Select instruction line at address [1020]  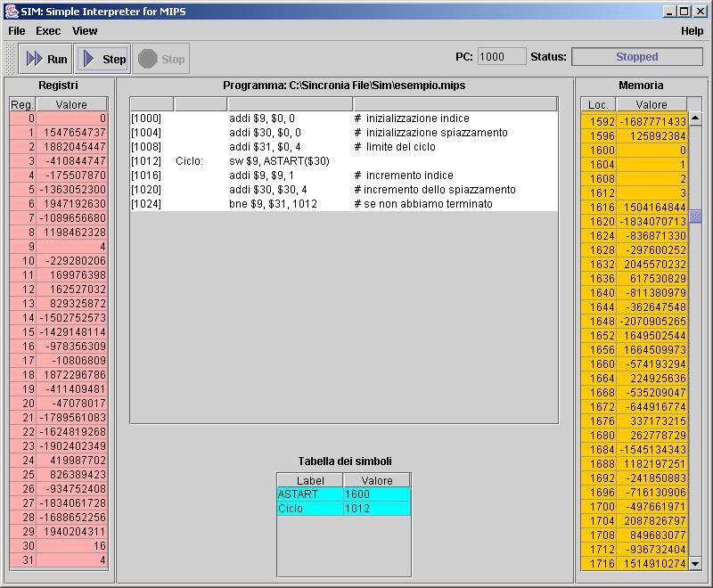[344, 190]
